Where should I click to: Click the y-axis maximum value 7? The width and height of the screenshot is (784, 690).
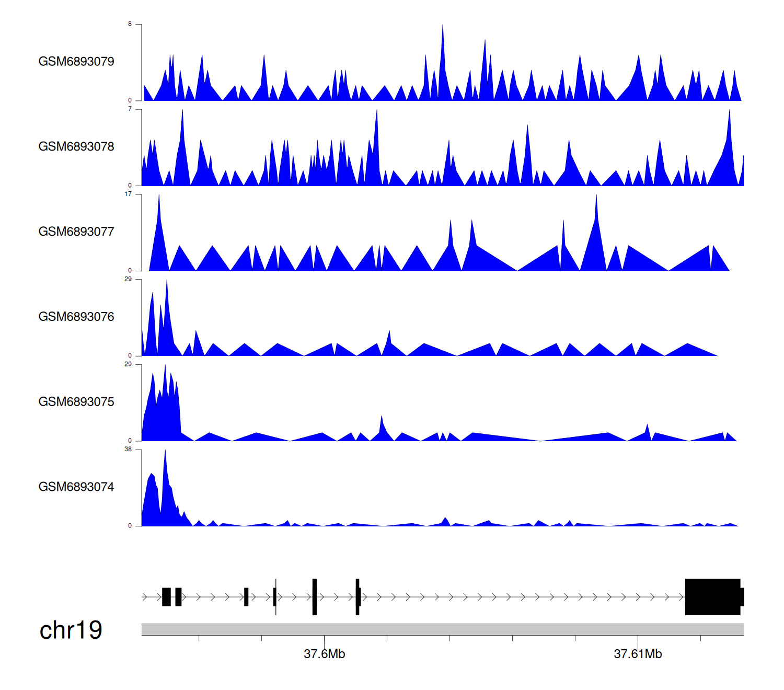pos(130,109)
